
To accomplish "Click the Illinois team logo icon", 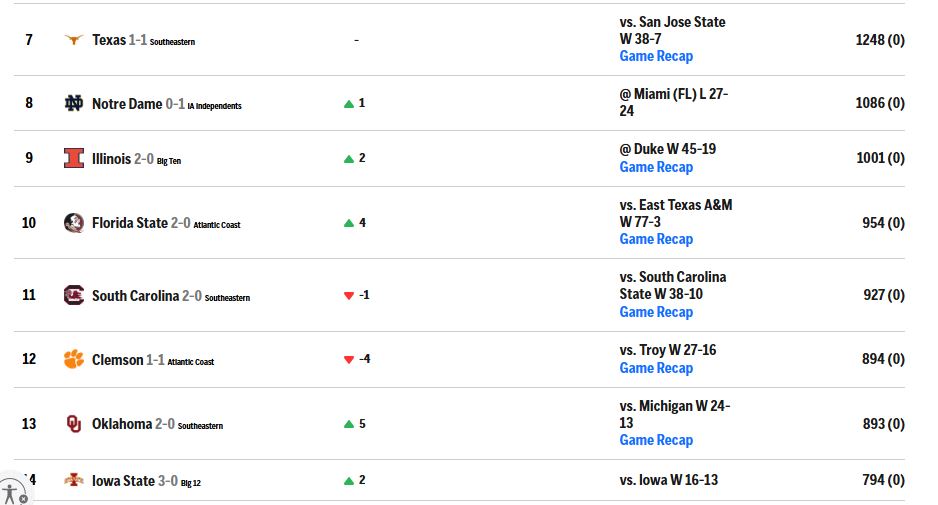I will [x=74, y=158].
